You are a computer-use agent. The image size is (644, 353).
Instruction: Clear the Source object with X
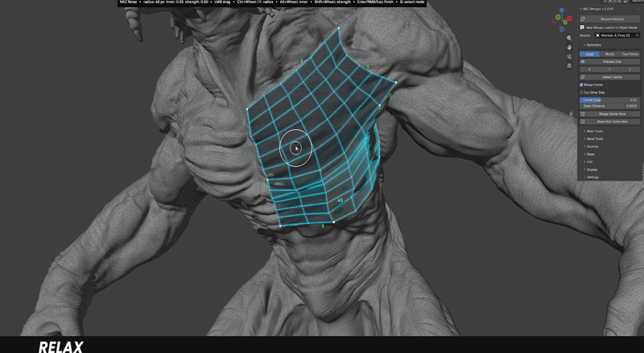(x=637, y=35)
